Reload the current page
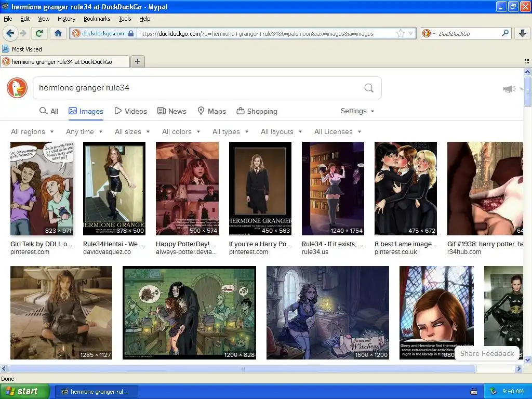The image size is (532, 399). 39,33
